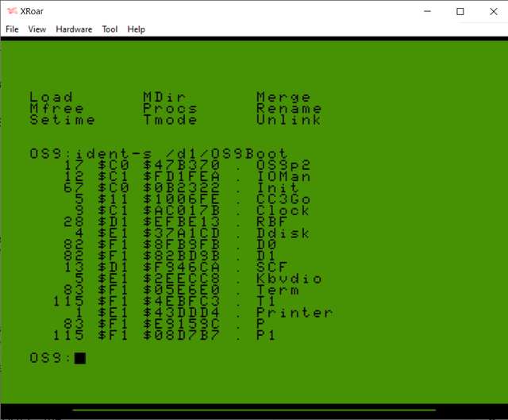Click the 'Init' module name
Image resolution: width=508 pixels, height=420 pixels.
click(277, 187)
